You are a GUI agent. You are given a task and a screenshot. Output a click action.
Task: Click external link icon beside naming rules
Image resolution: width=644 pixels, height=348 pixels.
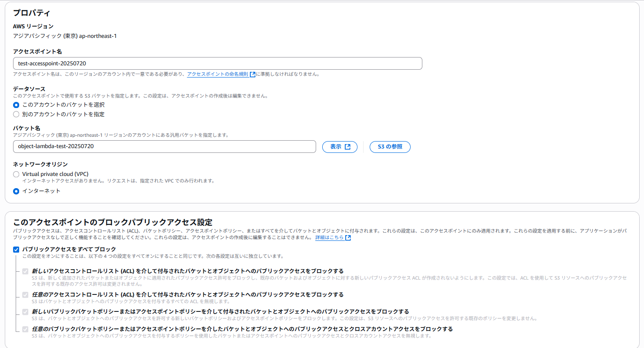tap(253, 74)
